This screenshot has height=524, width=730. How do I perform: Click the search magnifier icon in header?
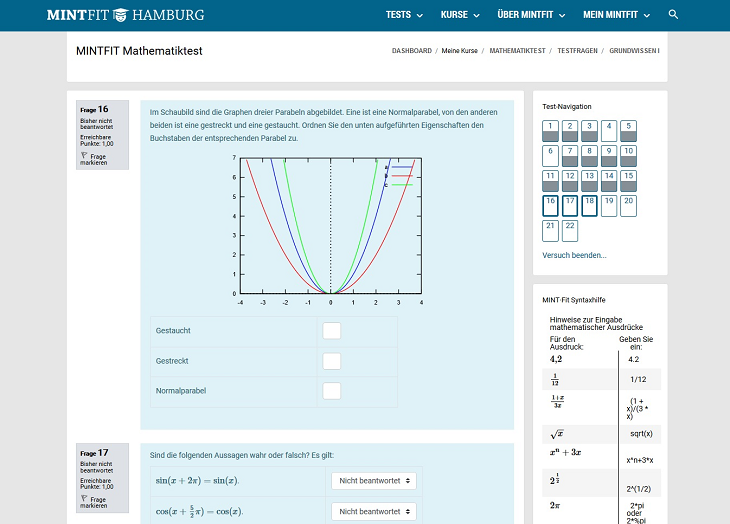(673, 15)
